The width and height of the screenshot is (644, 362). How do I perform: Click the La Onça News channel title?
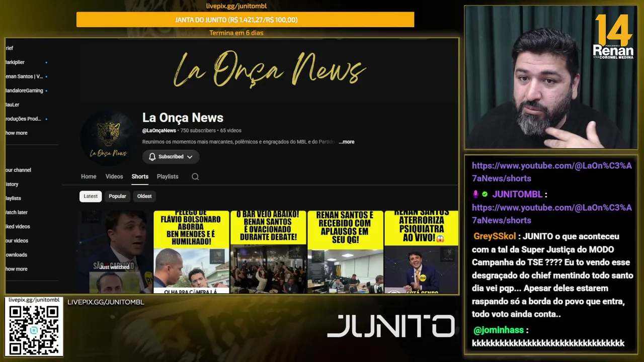183,118
